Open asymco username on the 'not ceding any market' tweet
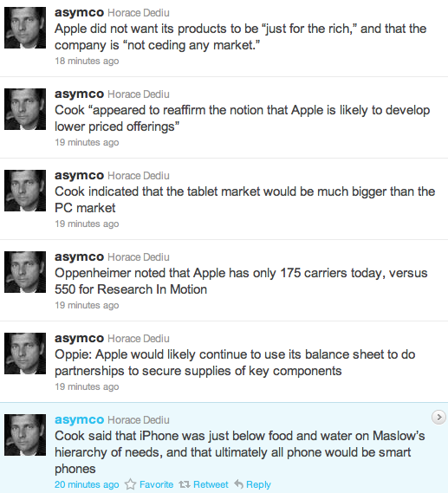Image resolution: width=448 pixels, height=493 pixels. tap(79, 13)
